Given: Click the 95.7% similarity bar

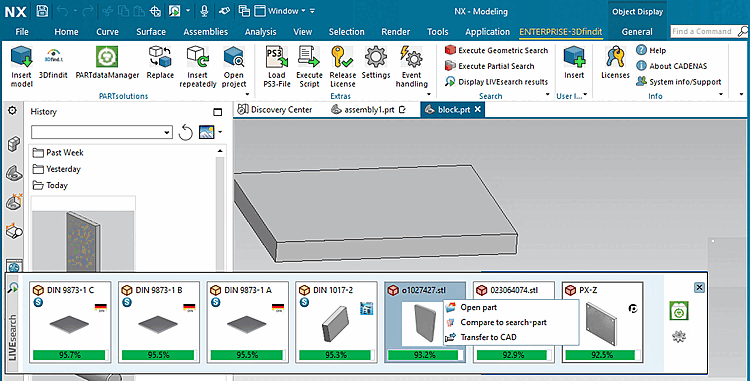Looking at the screenshot, I should 70,355.
